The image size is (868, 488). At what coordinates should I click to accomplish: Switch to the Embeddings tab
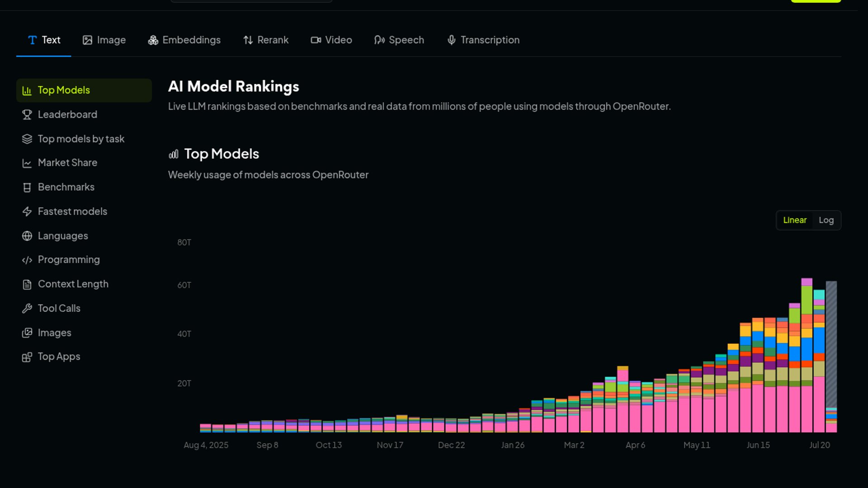[x=184, y=40]
